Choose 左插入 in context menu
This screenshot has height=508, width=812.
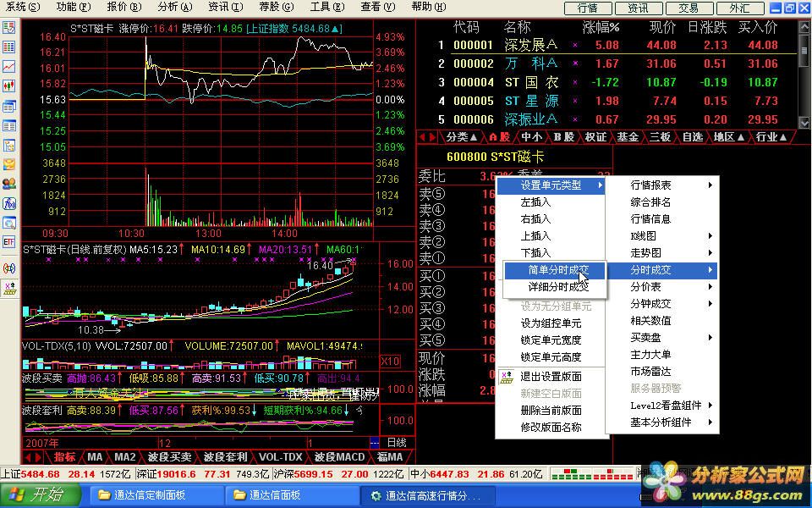pyautogui.click(x=551, y=202)
